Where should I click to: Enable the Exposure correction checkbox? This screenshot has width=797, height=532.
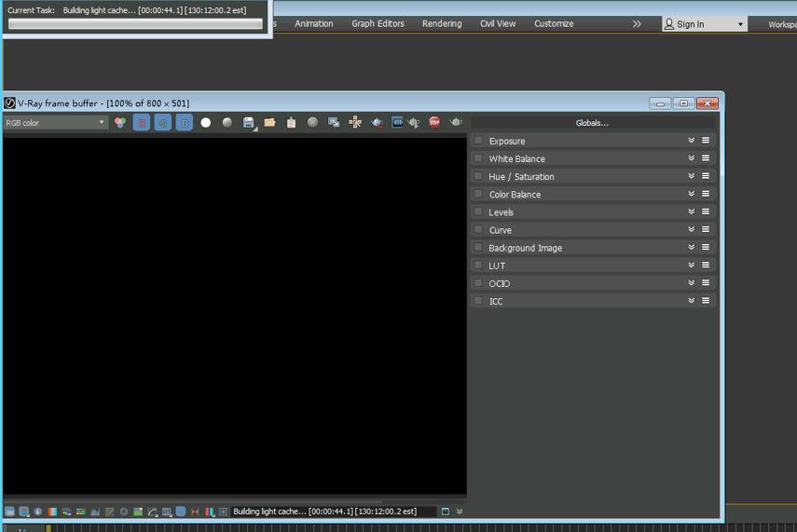coord(478,141)
